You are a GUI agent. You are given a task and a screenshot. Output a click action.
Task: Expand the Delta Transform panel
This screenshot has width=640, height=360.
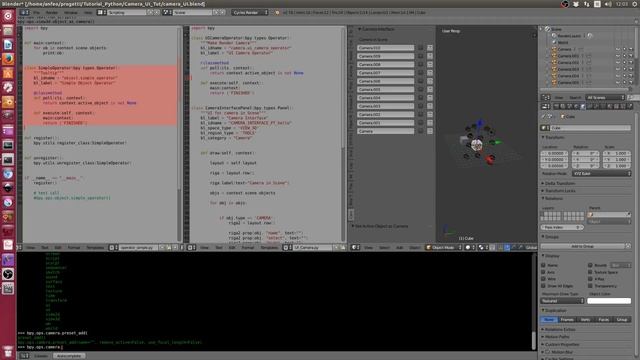click(x=559, y=183)
